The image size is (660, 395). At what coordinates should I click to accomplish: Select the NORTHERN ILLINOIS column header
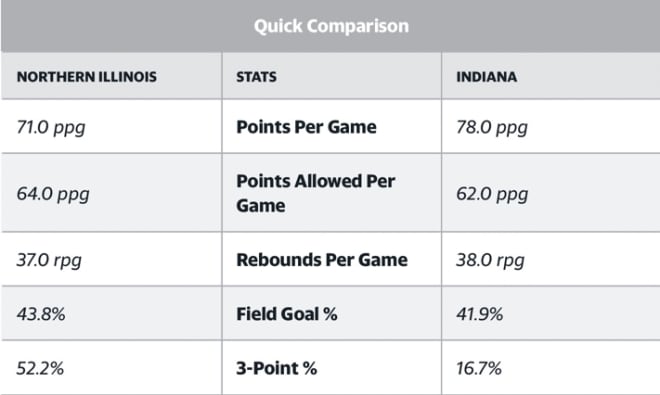pyautogui.click(x=87, y=77)
